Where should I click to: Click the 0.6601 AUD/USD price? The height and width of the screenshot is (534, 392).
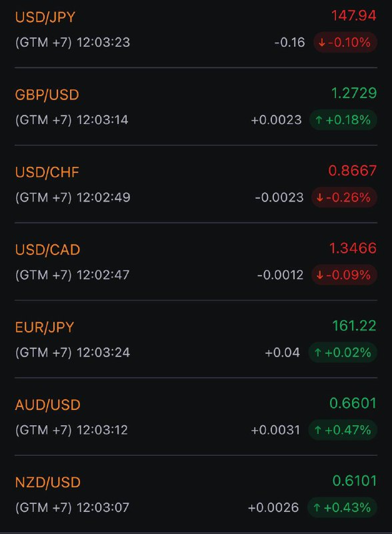pyautogui.click(x=353, y=403)
